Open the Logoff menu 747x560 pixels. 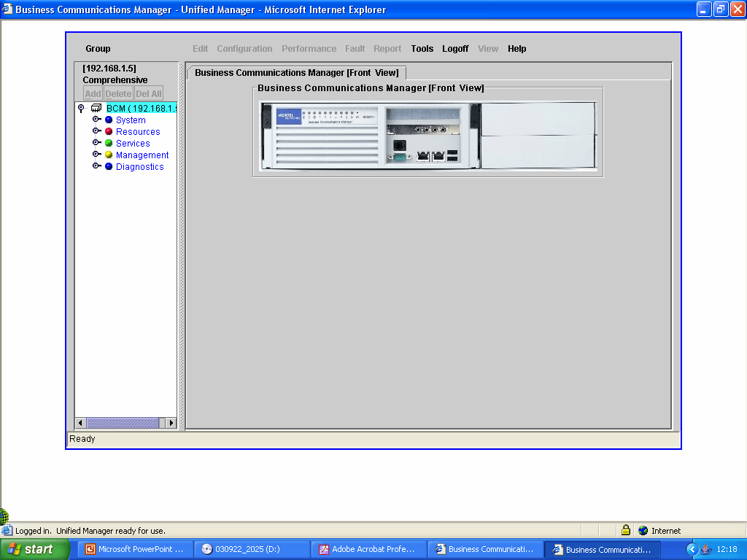pyautogui.click(x=455, y=49)
